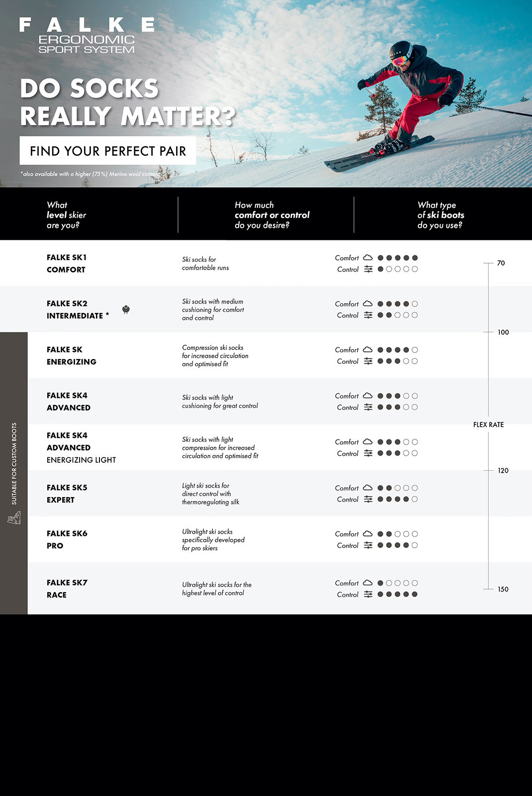The width and height of the screenshot is (532, 796).
Task: Click the 100 mark on flex rate scale
Action: 503,332
